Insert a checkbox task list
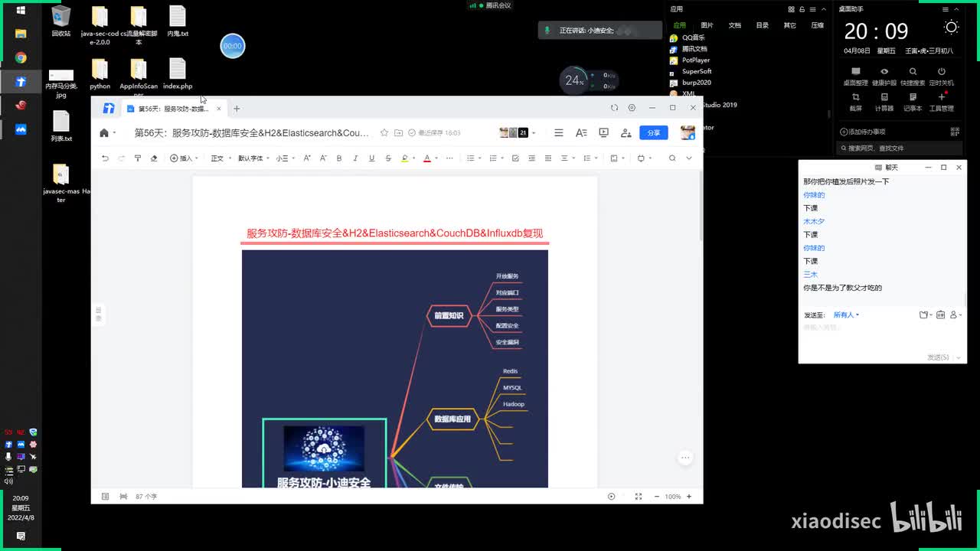 tap(515, 158)
